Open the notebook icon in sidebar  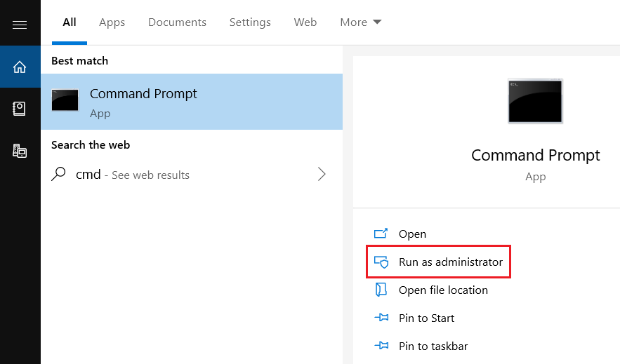[x=19, y=109]
